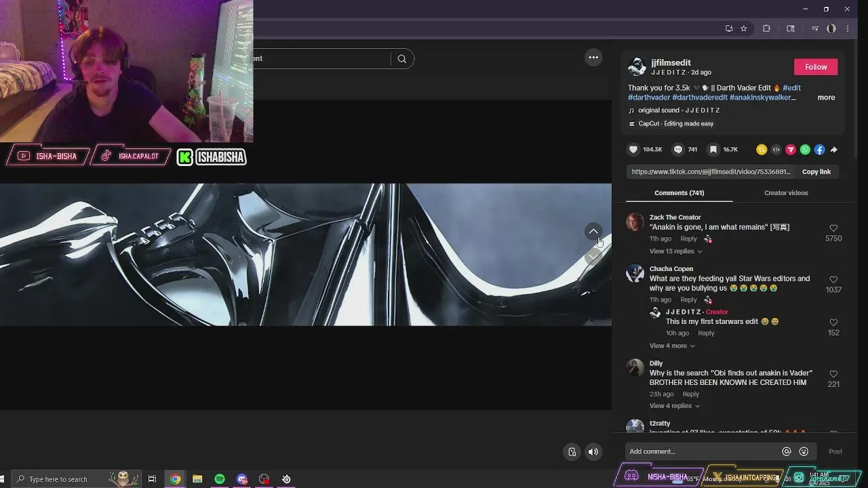This screenshot has width=868, height=488.
Task: Open Chrome media controls icon
Action: [814, 28]
